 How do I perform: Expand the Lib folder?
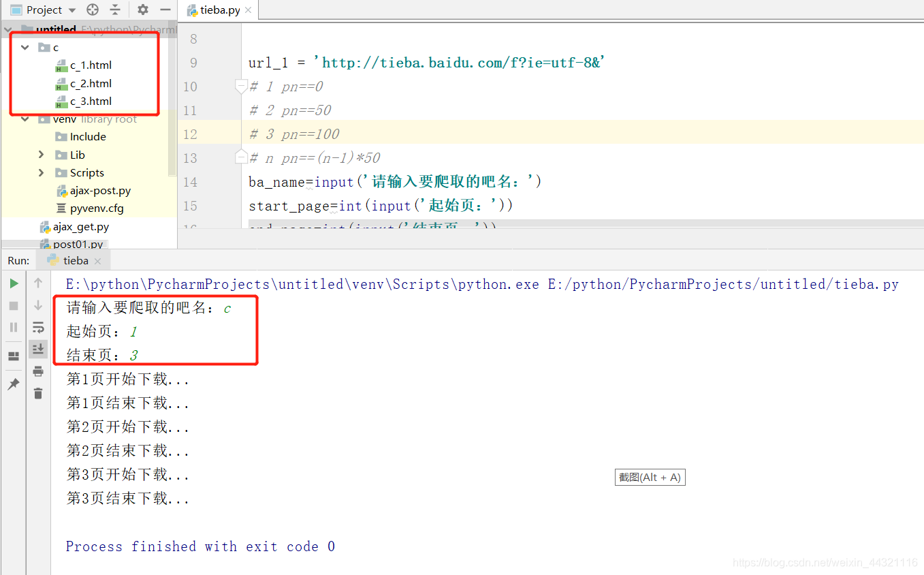point(42,155)
